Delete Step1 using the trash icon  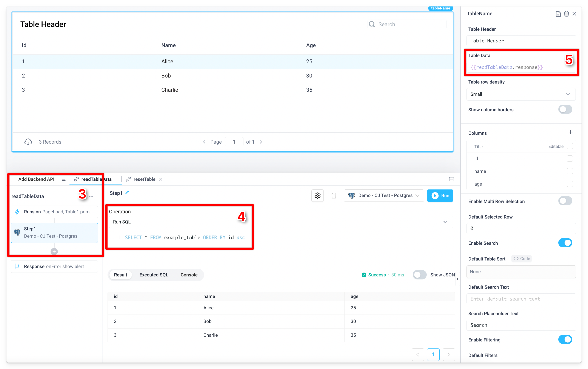pyautogui.click(x=334, y=195)
